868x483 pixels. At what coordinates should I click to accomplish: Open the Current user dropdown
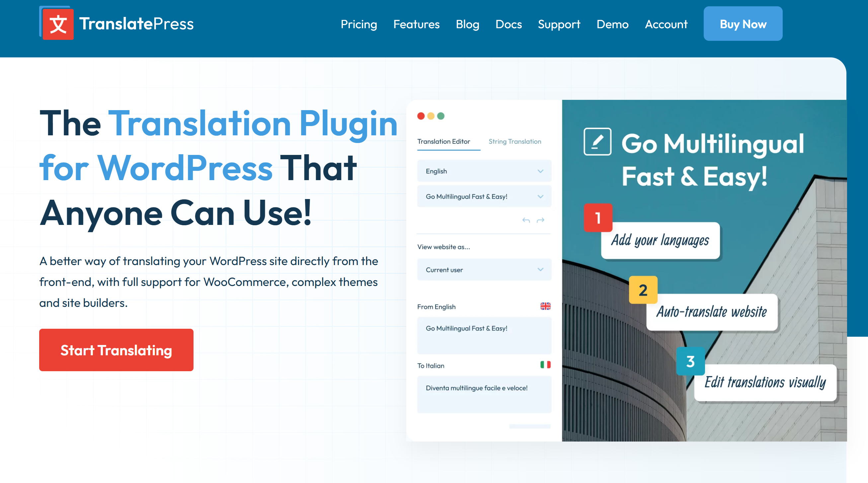point(484,269)
